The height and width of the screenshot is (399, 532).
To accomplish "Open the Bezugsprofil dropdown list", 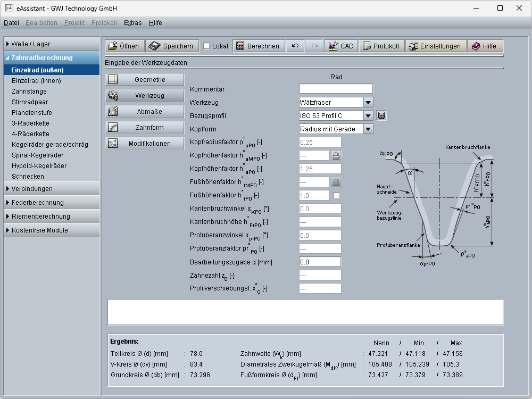I will pos(368,115).
